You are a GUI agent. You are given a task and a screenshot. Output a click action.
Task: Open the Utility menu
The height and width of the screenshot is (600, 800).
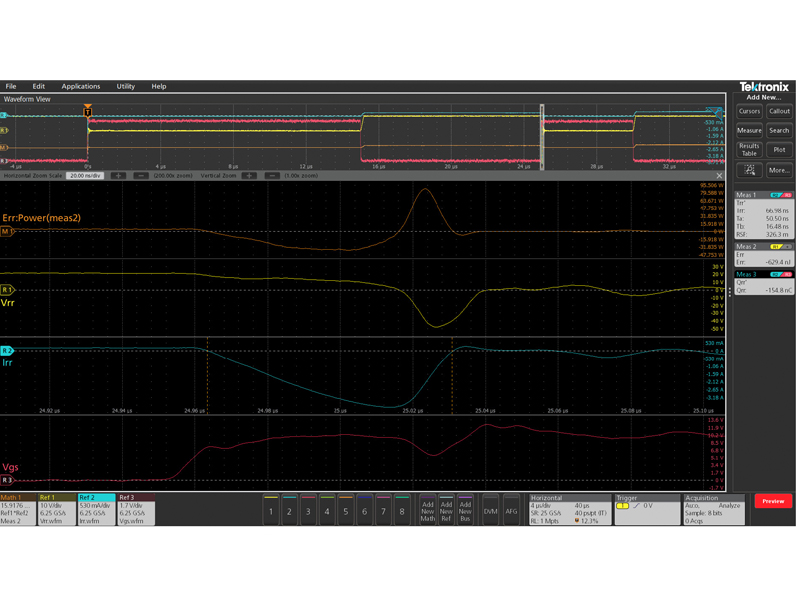pyautogui.click(x=126, y=87)
